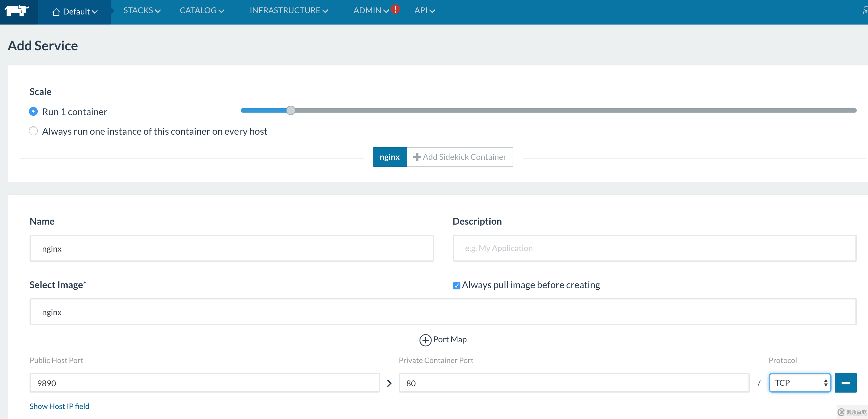This screenshot has width=868, height=419.
Task: Click the Name input field
Action: pos(232,248)
